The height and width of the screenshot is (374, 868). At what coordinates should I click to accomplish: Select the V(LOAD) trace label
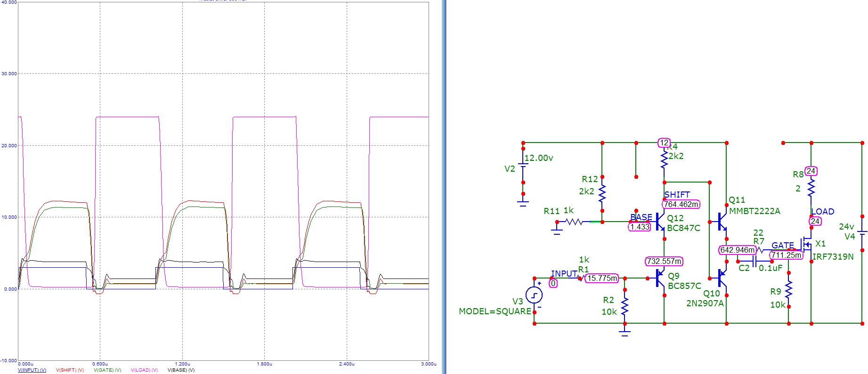point(144,370)
